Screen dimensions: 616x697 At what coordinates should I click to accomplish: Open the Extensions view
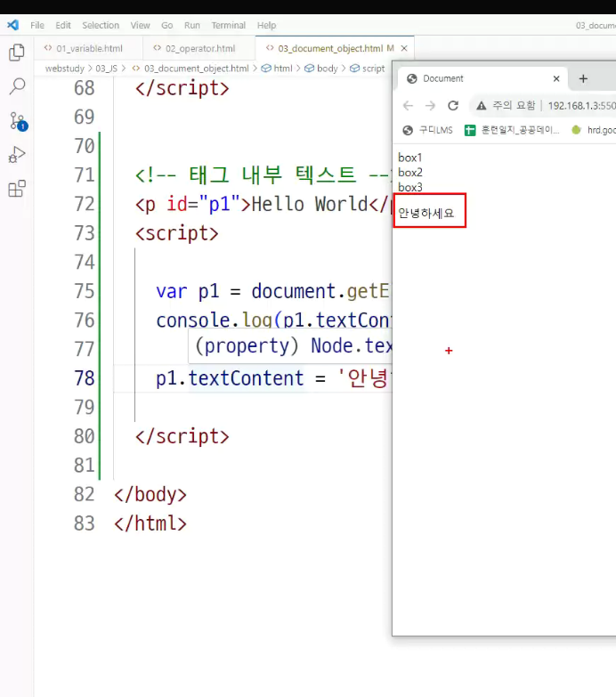point(17,189)
